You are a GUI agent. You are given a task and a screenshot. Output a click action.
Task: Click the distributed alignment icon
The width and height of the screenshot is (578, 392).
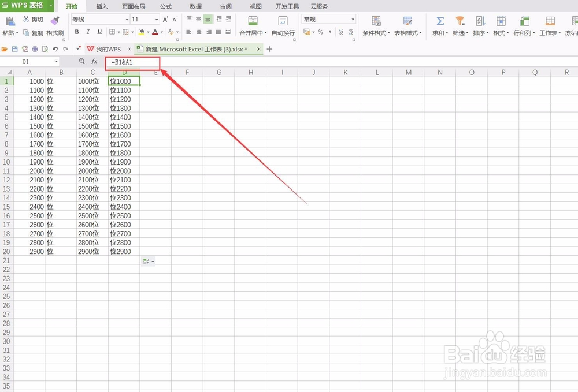(228, 32)
